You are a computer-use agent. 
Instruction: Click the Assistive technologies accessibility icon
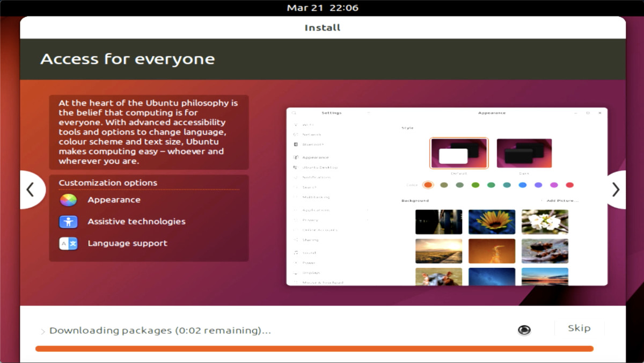pyautogui.click(x=68, y=222)
